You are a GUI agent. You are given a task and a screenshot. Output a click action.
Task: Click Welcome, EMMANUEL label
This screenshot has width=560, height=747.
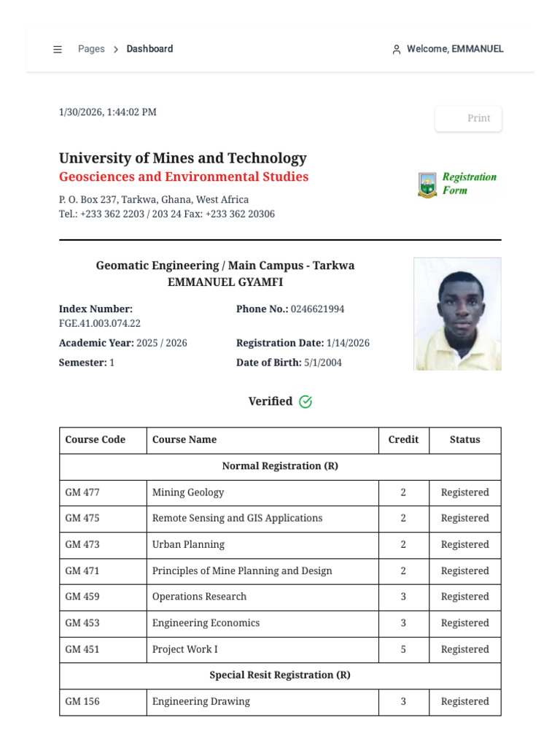tap(455, 49)
